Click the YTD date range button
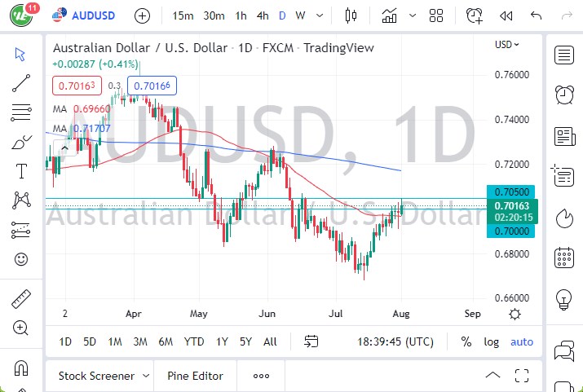Viewport: 583px width, 392px height. click(194, 341)
